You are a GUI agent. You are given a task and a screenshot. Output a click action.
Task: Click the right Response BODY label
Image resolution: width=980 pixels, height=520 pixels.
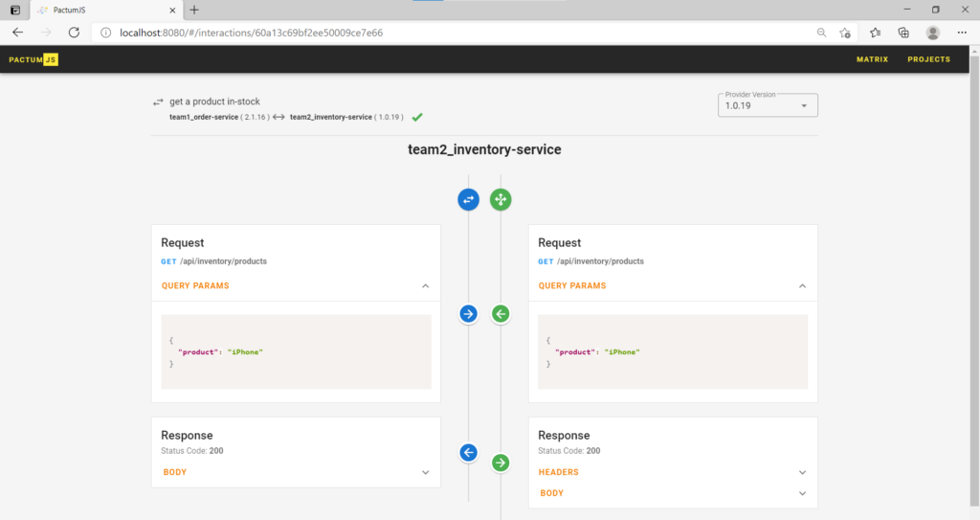pyautogui.click(x=551, y=493)
